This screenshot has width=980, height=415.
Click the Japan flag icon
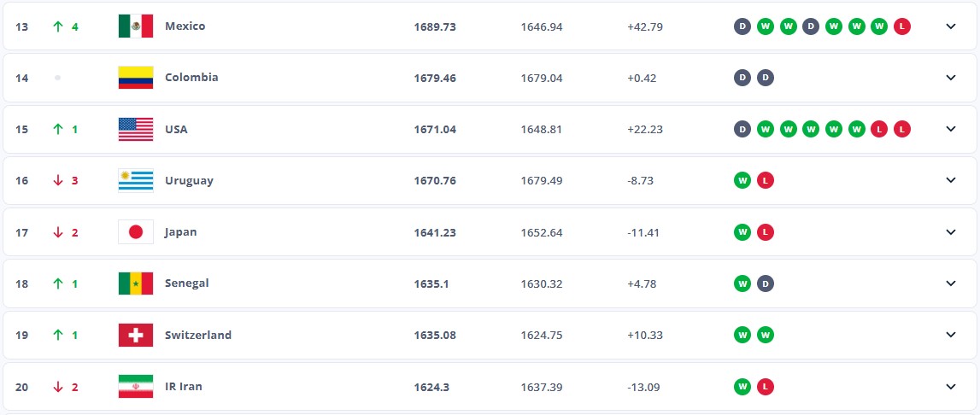click(x=135, y=232)
